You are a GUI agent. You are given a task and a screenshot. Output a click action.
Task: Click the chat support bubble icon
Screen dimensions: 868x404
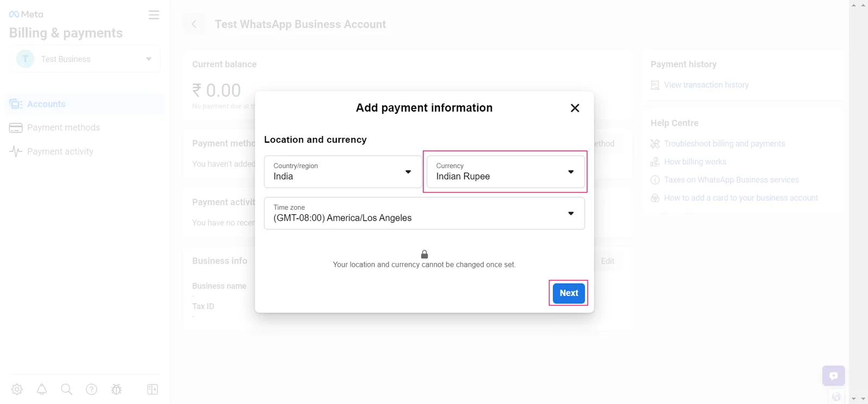(x=833, y=376)
